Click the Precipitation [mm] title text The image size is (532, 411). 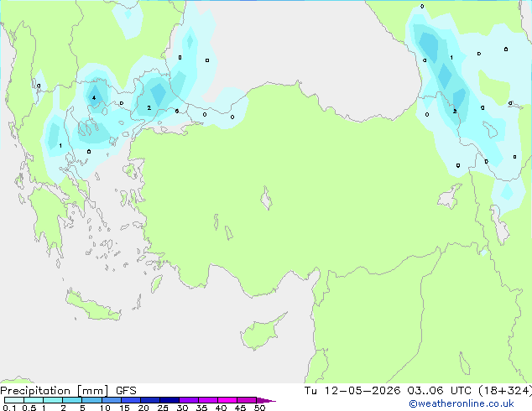(x=55, y=391)
